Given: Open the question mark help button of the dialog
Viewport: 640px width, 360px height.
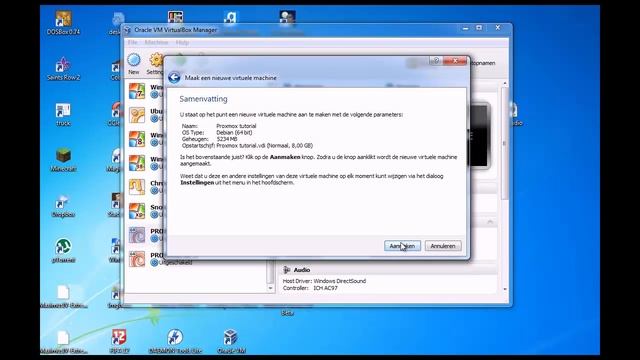Looking at the screenshot, I should pos(436,61).
